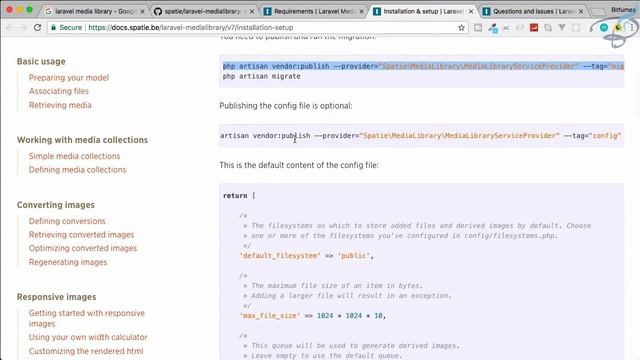
Task: Close the Questions and issues tab
Action: (x=581, y=11)
